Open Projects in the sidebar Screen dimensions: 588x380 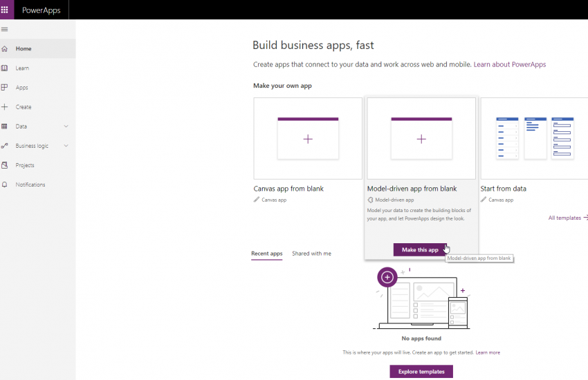tap(37, 165)
